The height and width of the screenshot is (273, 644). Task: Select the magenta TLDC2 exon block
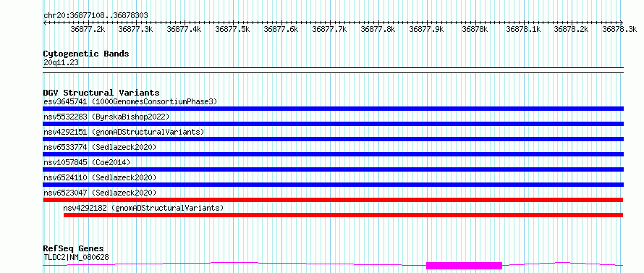[x=464, y=266]
